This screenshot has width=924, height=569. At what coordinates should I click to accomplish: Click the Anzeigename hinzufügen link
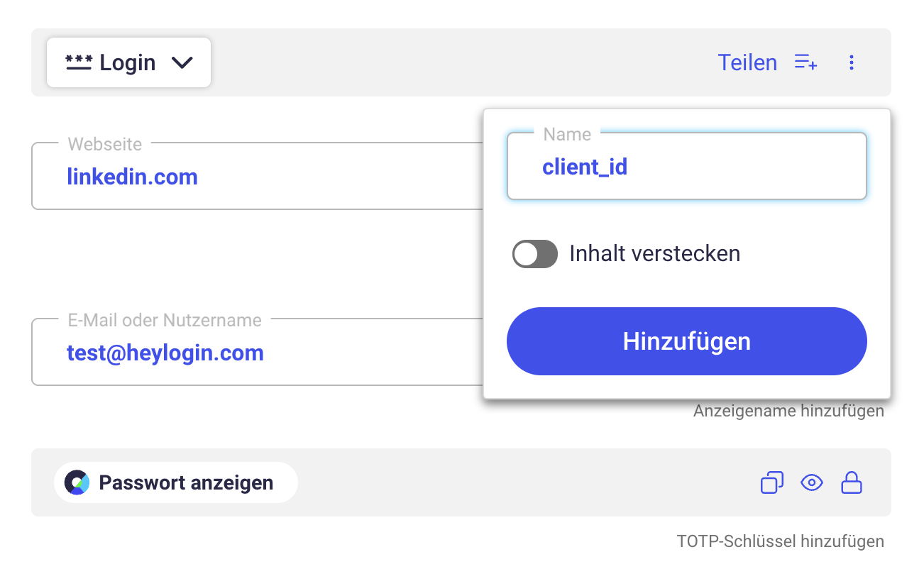(x=788, y=411)
